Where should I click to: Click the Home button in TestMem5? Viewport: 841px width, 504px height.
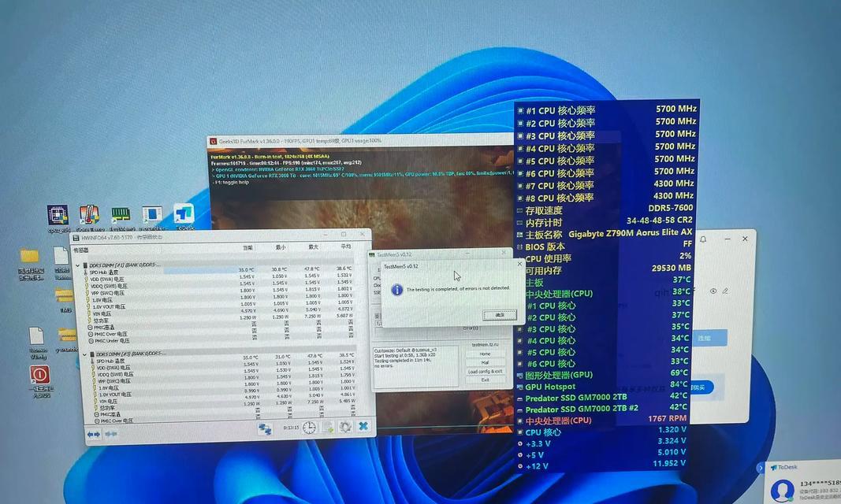(485, 354)
